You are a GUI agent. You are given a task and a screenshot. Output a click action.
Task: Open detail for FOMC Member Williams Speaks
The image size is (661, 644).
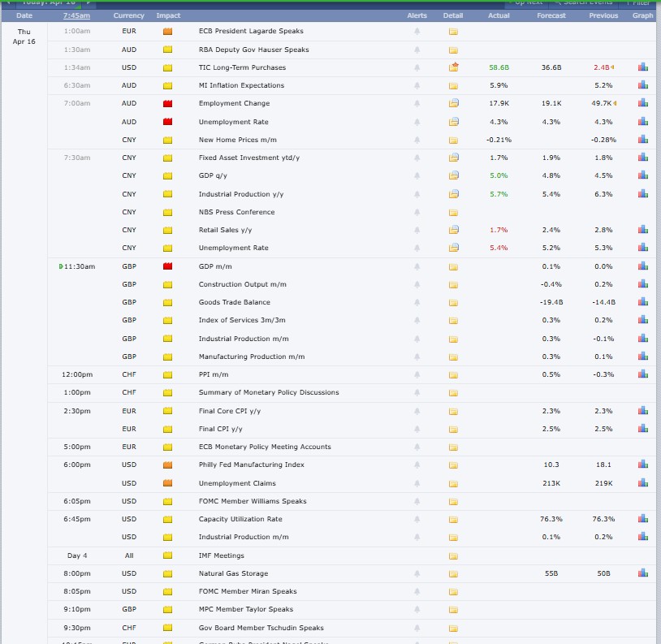pos(453,501)
